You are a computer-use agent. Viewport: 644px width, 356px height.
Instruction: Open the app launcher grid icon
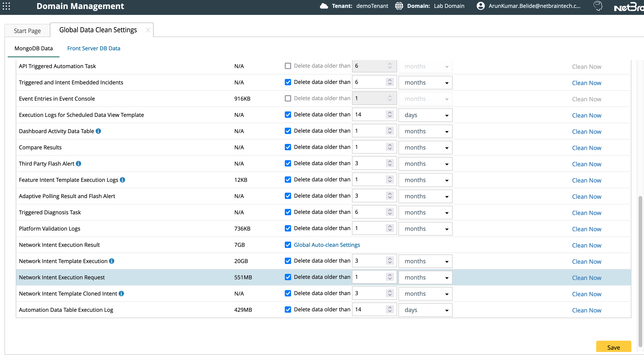6,6
